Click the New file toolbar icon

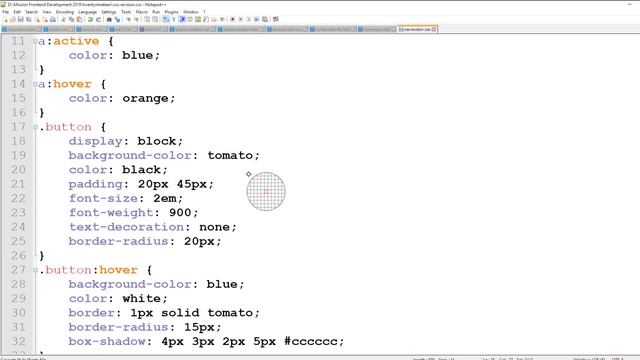[x=5, y=19]
